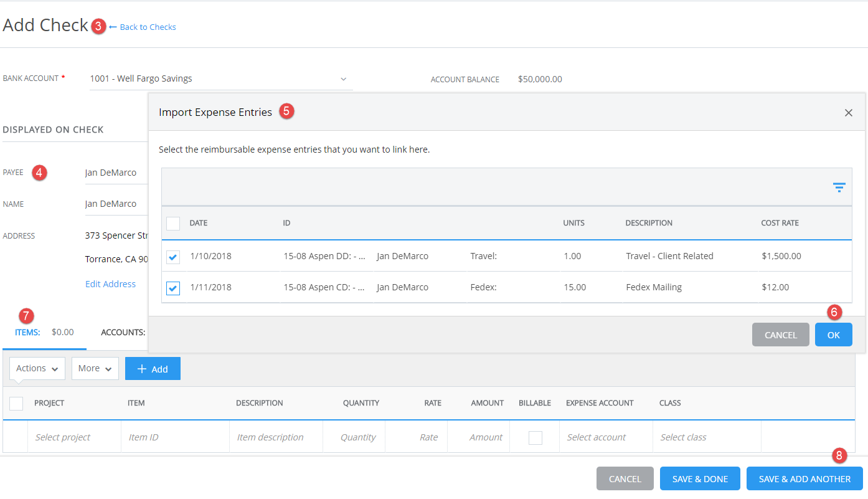Click the Select account field
The height and width of the screenshot is (499, 868).
click(606, 437)
